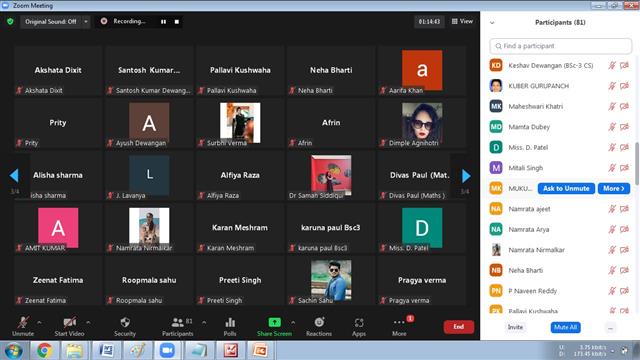End the meeting
The image size is (640, 360).
[x=458, y=327]
